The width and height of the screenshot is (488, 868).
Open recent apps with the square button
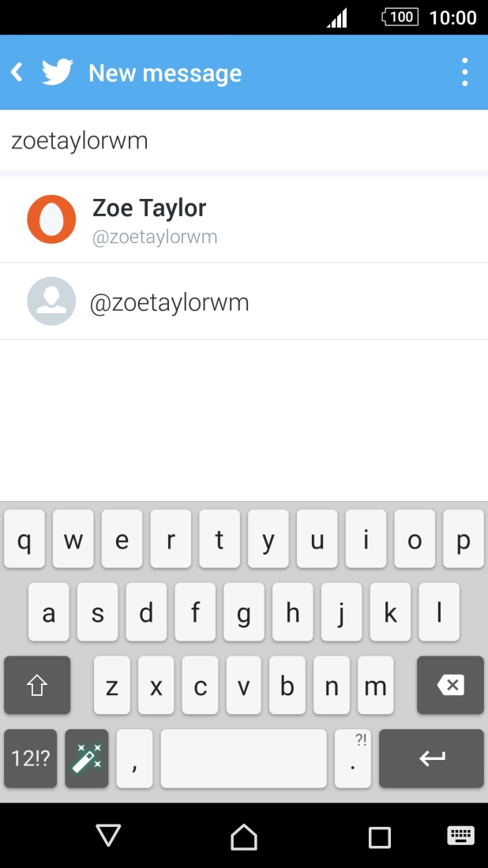[381, 836]
